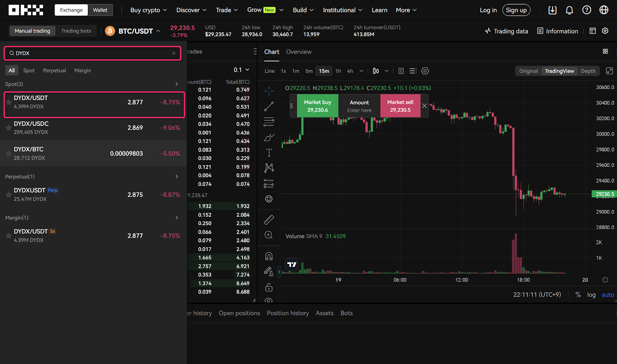Screen dimensions: 617x364
Task: Select the text annotation tool
Action: tap(269, 153)
